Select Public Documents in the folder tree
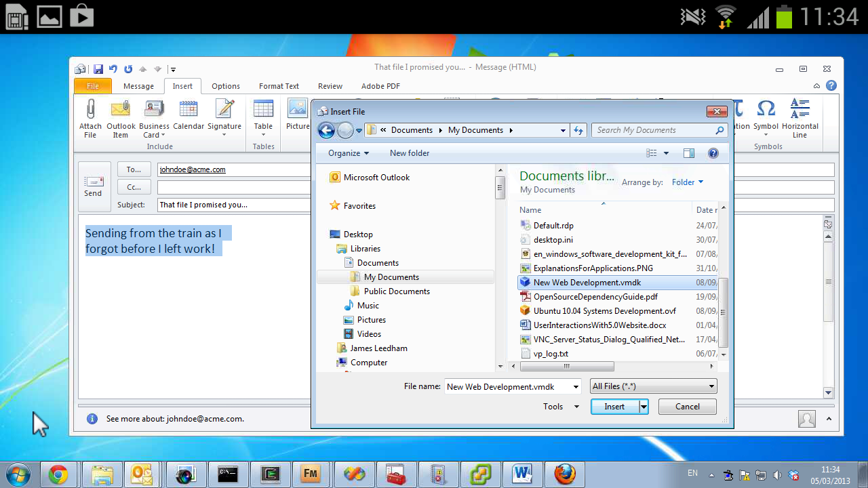 pyautogui.click(x=397, y=291)
